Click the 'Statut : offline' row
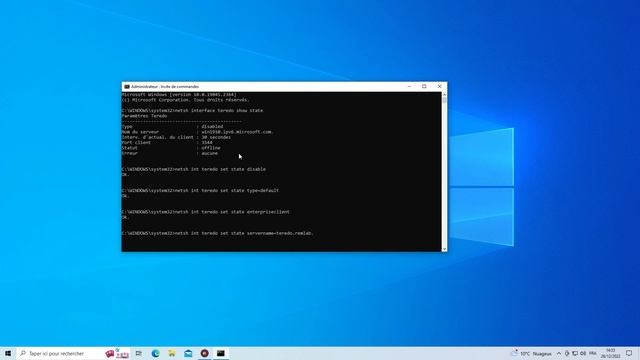The image size is (640, 360). point(171,148)
